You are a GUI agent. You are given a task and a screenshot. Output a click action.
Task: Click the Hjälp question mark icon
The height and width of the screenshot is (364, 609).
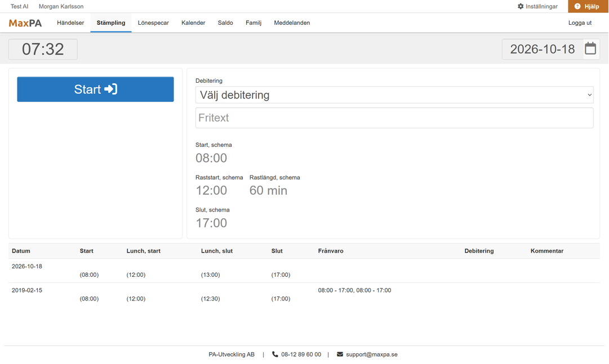[577, 6]
